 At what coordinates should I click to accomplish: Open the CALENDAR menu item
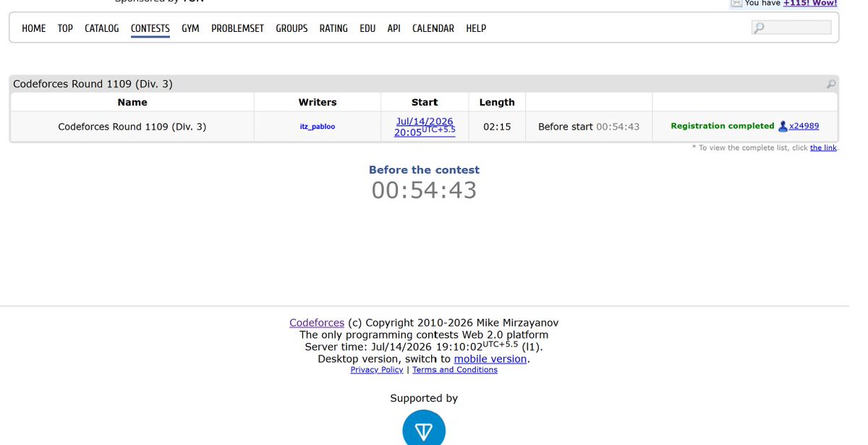click(433, 28)
